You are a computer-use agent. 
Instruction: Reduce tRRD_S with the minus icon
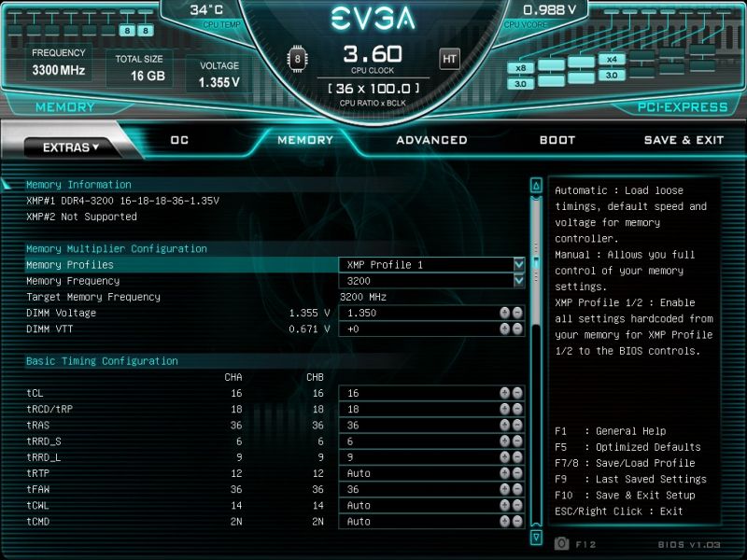pos(517,441)
